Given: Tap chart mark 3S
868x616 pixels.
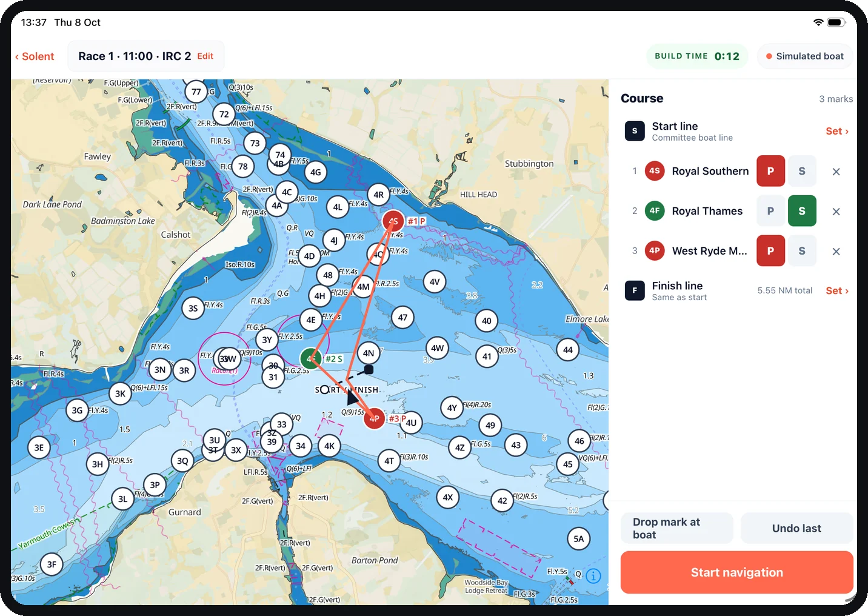Looking at the screenshot, I should [193, 308].
